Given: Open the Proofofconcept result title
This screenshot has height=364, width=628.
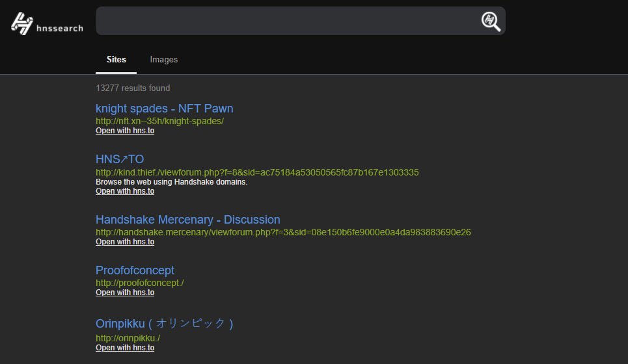Looking at the screenshot, I should pyautogui.click(x=135, y=270).
